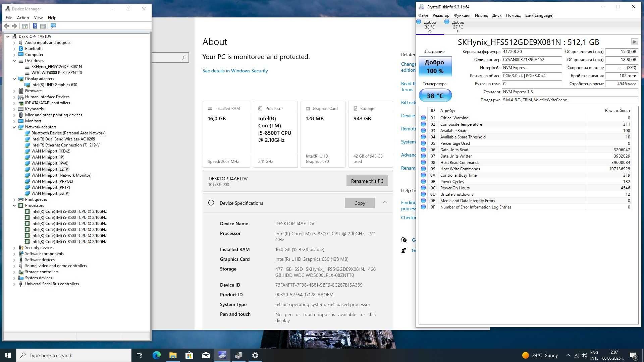Open Mail app from the taskbar

pos(206,355)
